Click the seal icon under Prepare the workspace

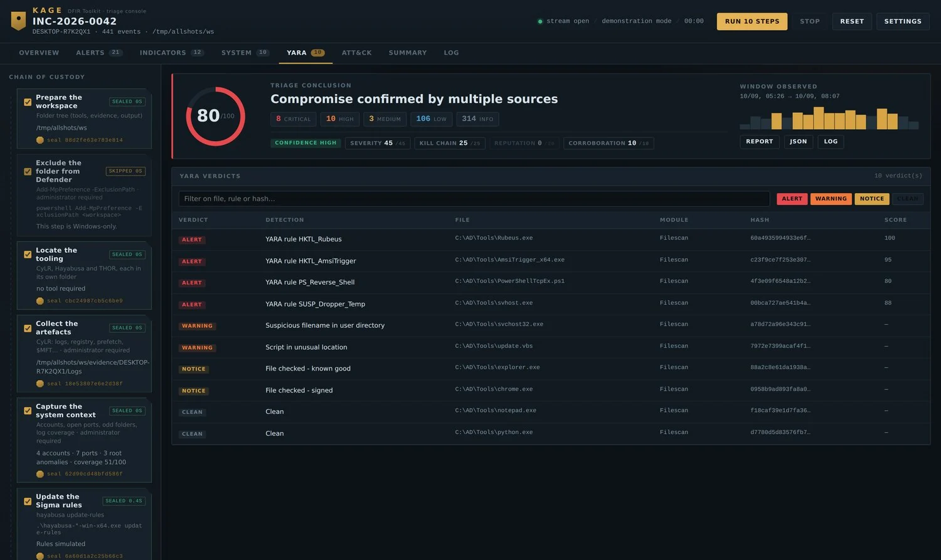(40, 140)
